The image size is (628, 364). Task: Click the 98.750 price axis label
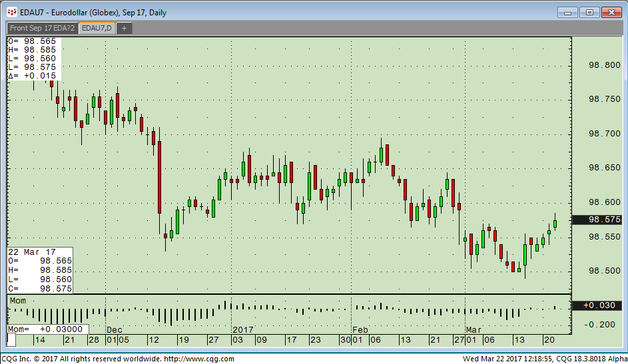coord(604,98)
